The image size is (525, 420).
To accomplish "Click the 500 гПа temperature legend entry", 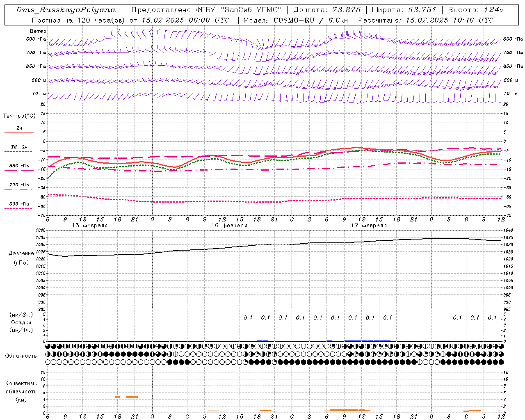I will pyautogui.click(x=19, y=204).
